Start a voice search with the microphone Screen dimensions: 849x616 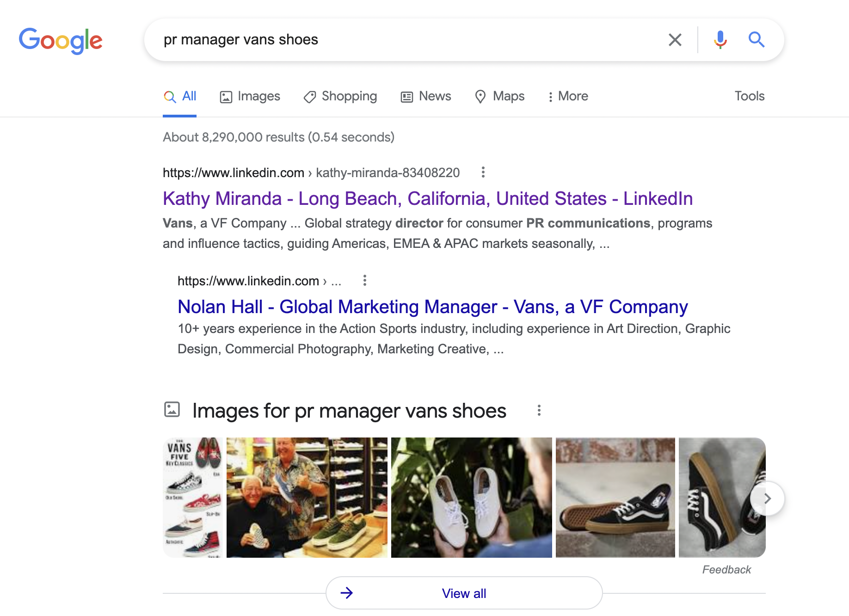[x=720, y=40]
